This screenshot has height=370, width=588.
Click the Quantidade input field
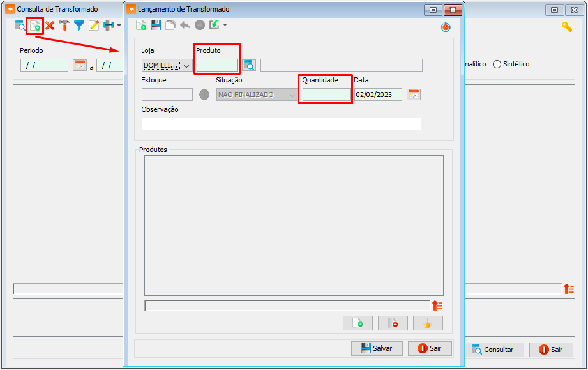coord(326,95)
